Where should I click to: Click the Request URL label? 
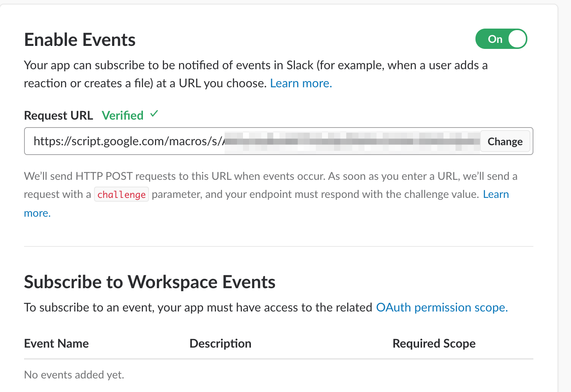click(x=58, y=115)
